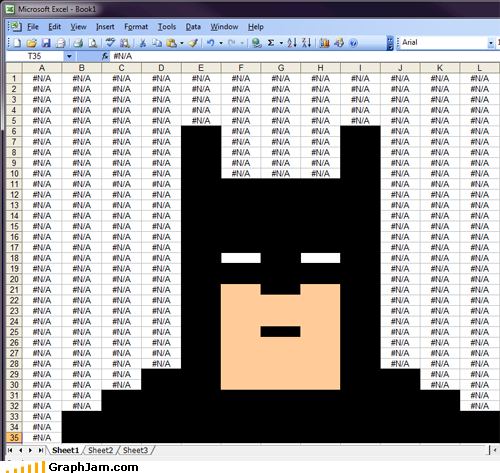This screenshot has height=473, width=500.
Task: Paste clipboard contents
Action: point(171,43)
